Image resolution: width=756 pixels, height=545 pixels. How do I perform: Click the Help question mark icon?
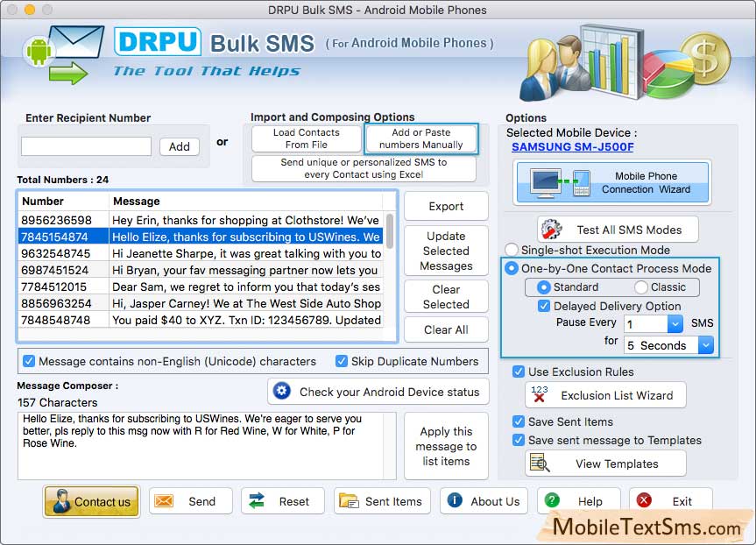click(552, 500)
